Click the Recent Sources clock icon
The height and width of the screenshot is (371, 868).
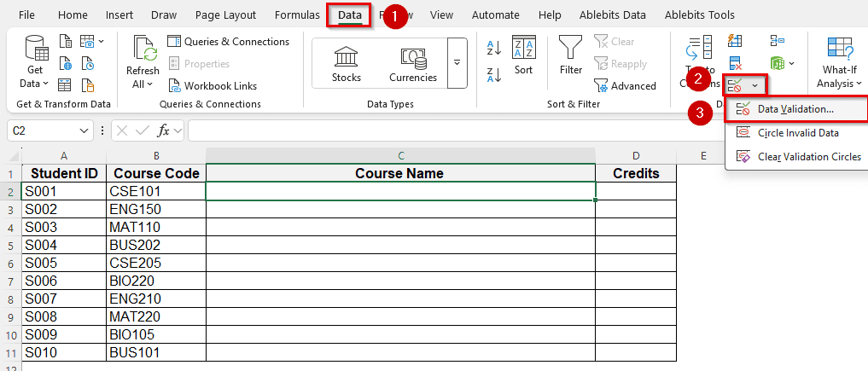coord(87,64)
